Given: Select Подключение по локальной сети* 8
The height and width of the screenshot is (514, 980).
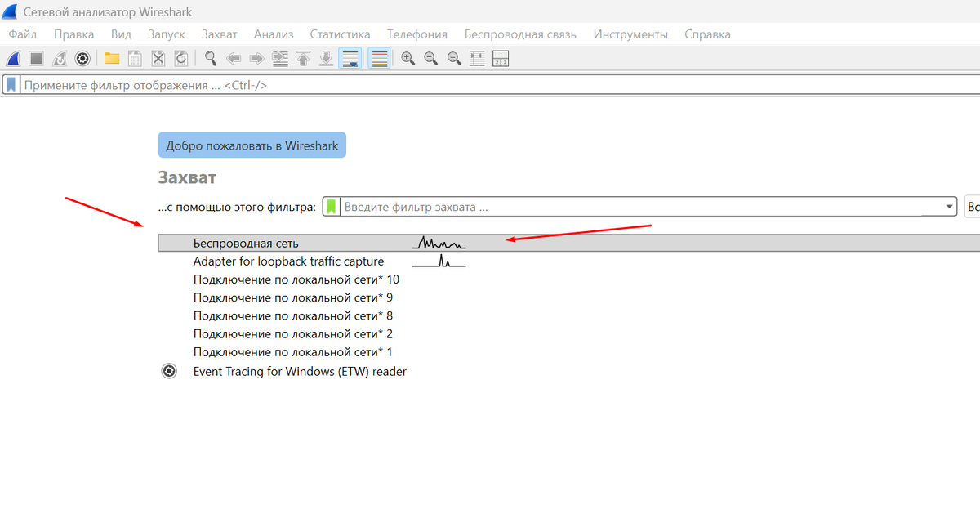Looking at the screenshot, I should pos(292,315).
